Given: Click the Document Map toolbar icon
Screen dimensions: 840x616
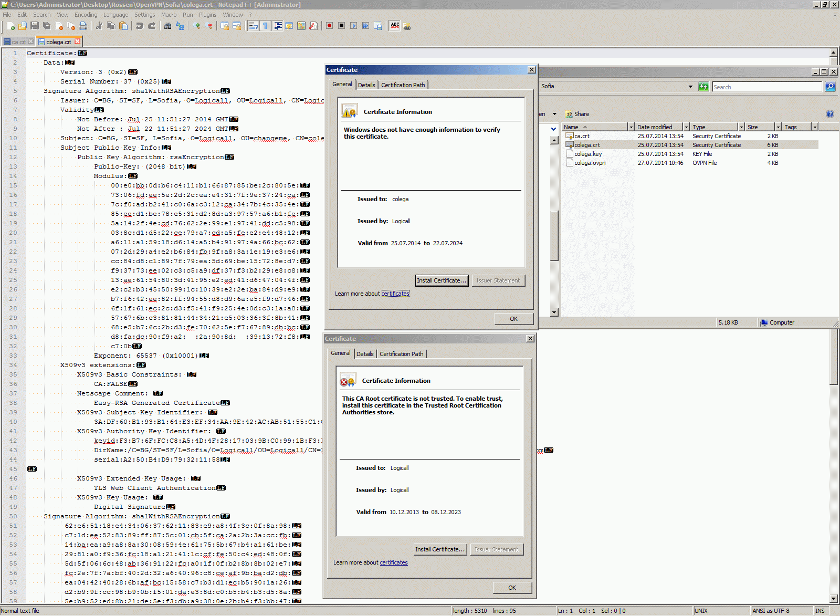Looking at the screenshot, I should point(301,26).
